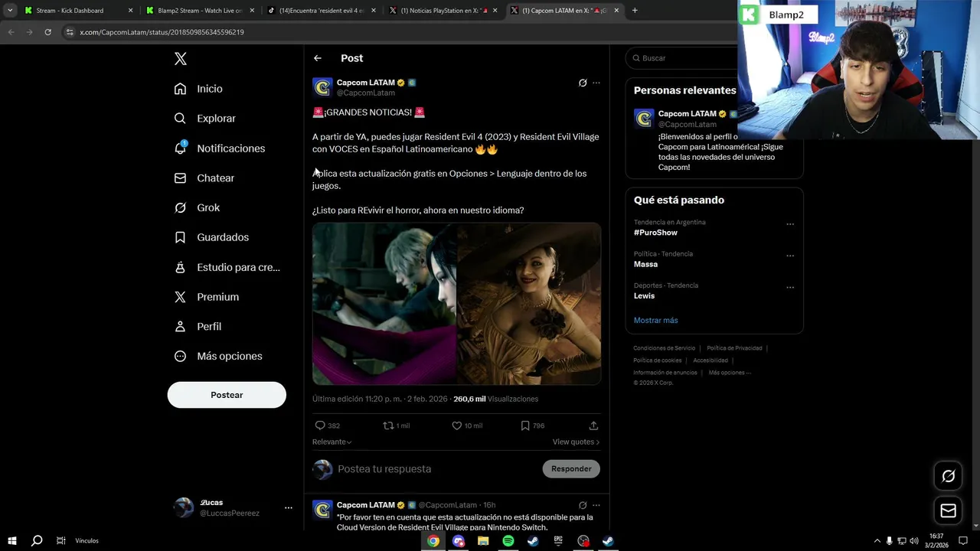Click the reply icon showing 382
The width and height of the screenshot is (980, 551).
(x=327, y=425)
